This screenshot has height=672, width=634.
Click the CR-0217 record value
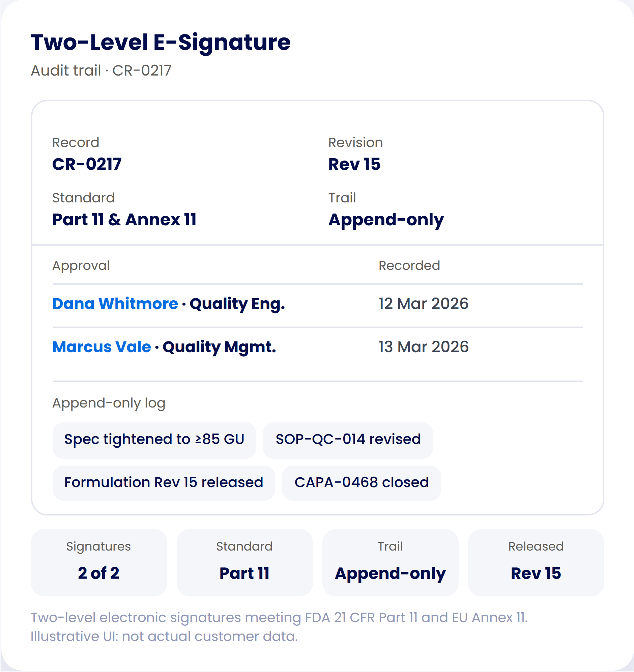87,164
